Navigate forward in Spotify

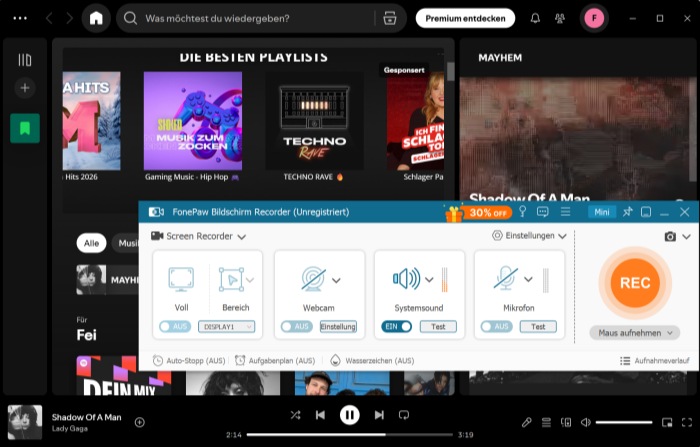click(x=69, y=18)
